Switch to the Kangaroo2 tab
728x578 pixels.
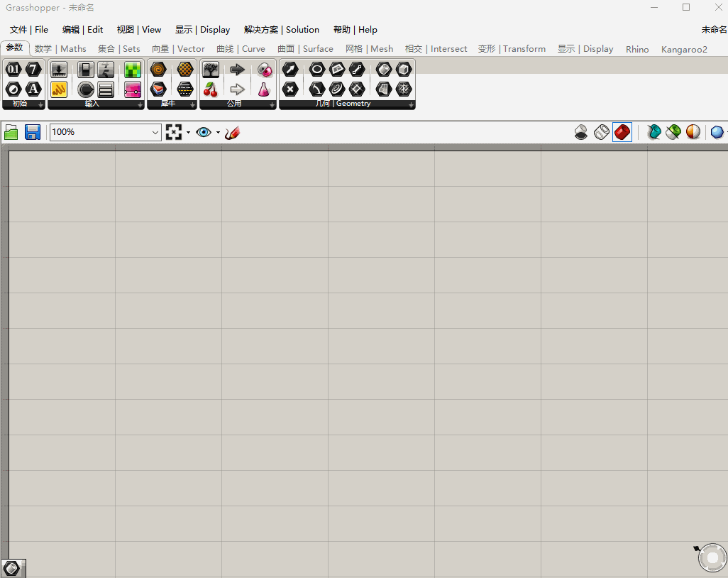684,49
